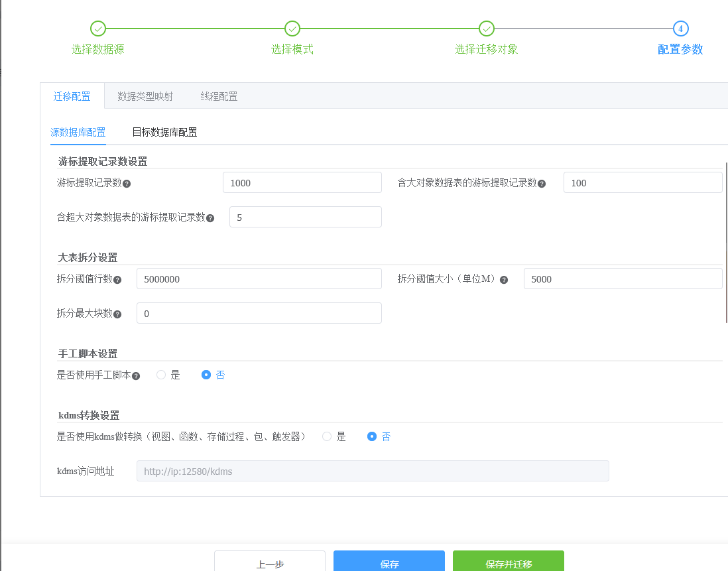Image resolution: width=728 pixels, height=571 pixels.
Task: Click help icon next to 游标提取记录数
Action: coord(127,184)
